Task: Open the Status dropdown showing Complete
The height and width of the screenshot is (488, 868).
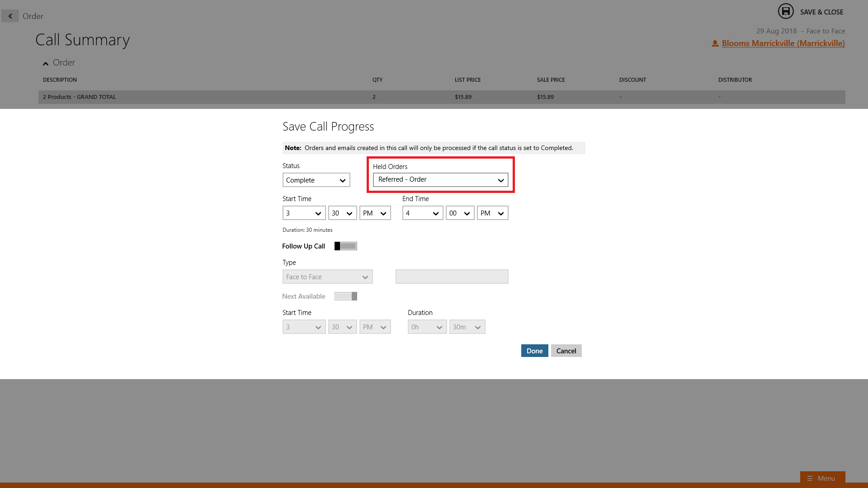Action: click(316, 180)
